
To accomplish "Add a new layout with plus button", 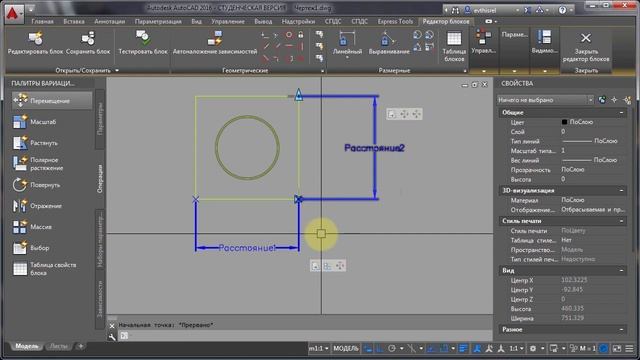I will pyautogui.click(x=80, y=346).
